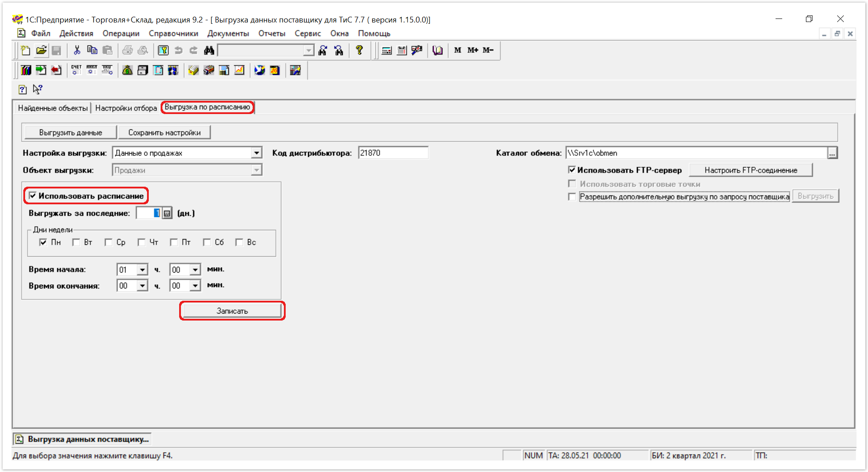Click the green arrow incoming document icon
The image size is (868, 472).
pos(41,70)
